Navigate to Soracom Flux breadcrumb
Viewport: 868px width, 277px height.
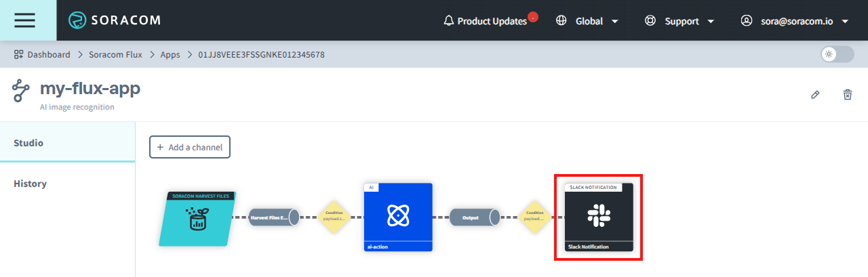tap(115, 54)
